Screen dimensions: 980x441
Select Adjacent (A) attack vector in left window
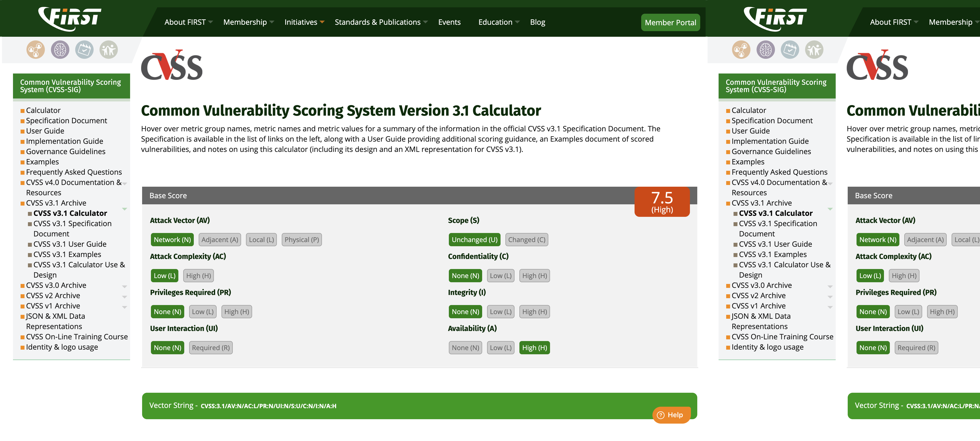(x=220, y=240)
